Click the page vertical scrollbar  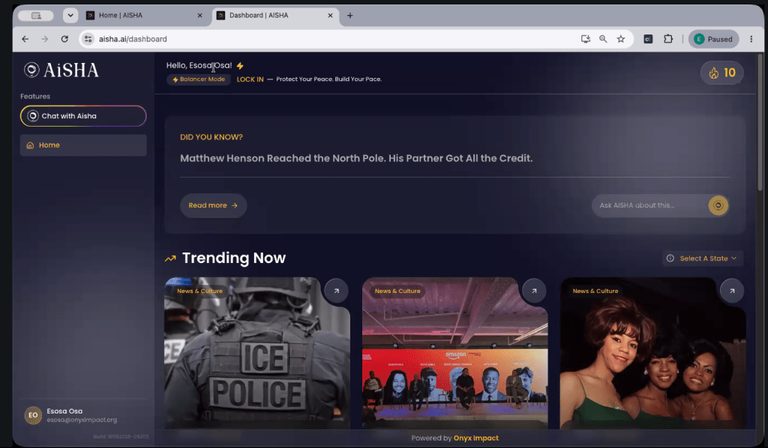(x=760, y=122)
